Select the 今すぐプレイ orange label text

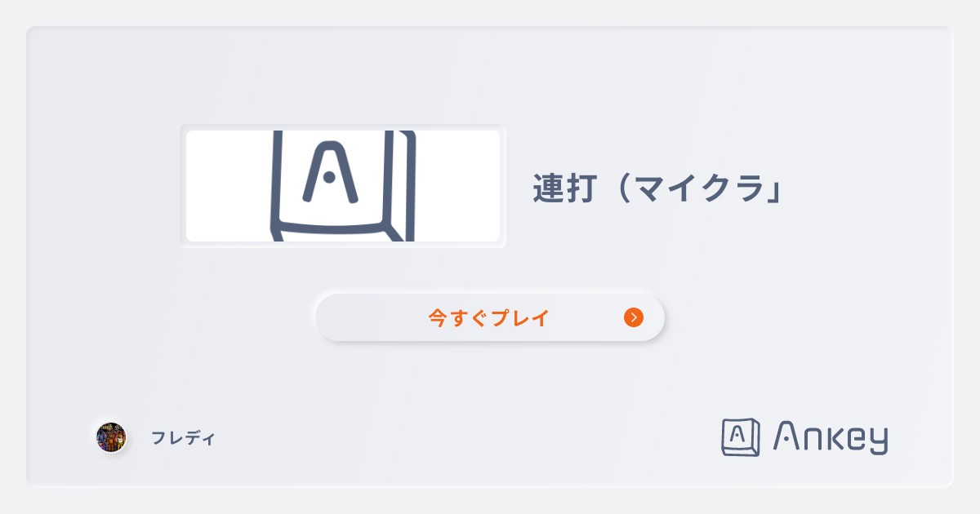(x=488, y=317)
